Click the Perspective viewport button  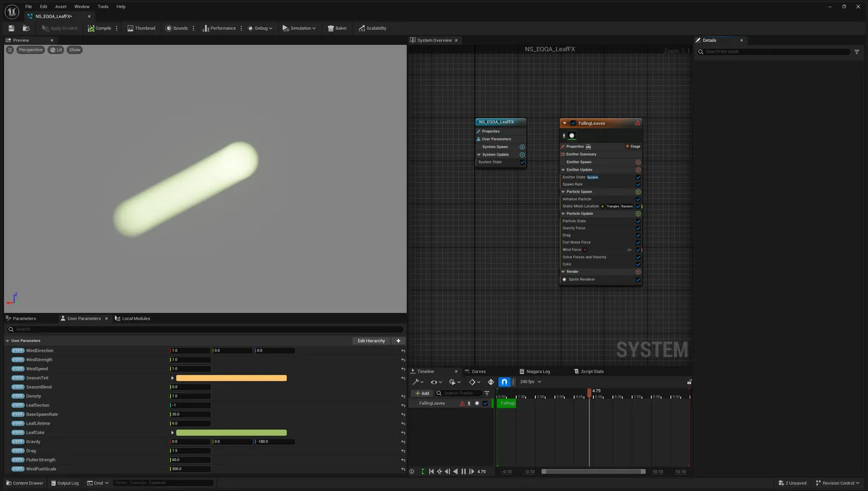click(x=30, y=50)
